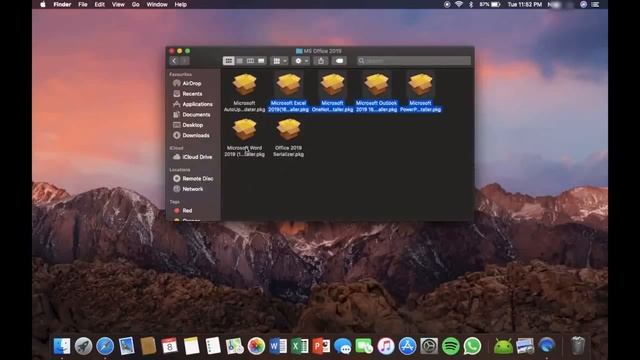Launch Microsoft PowerPoint from the Dock

[x=321, y=346]
